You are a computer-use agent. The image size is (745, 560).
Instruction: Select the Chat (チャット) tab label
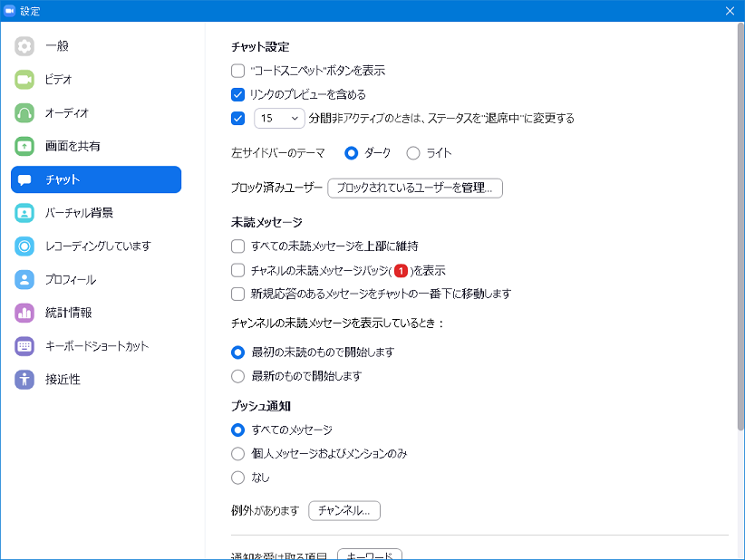coord(63,179)
